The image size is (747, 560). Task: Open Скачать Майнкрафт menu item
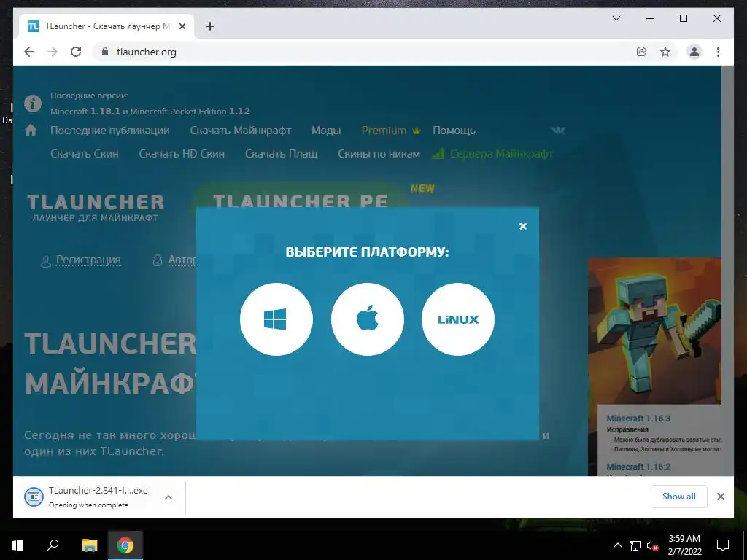(241, 131)
